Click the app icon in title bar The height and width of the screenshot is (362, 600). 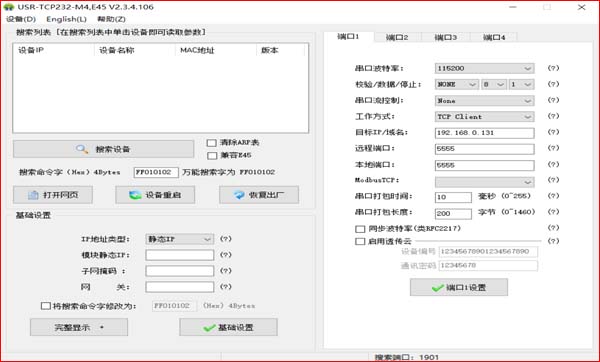[x=8, y=7]
